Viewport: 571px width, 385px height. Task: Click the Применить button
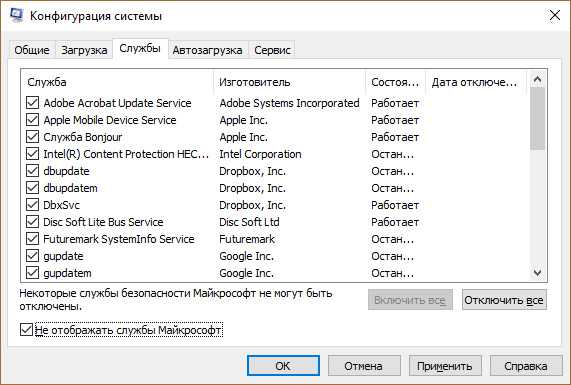tap(445, 366)
